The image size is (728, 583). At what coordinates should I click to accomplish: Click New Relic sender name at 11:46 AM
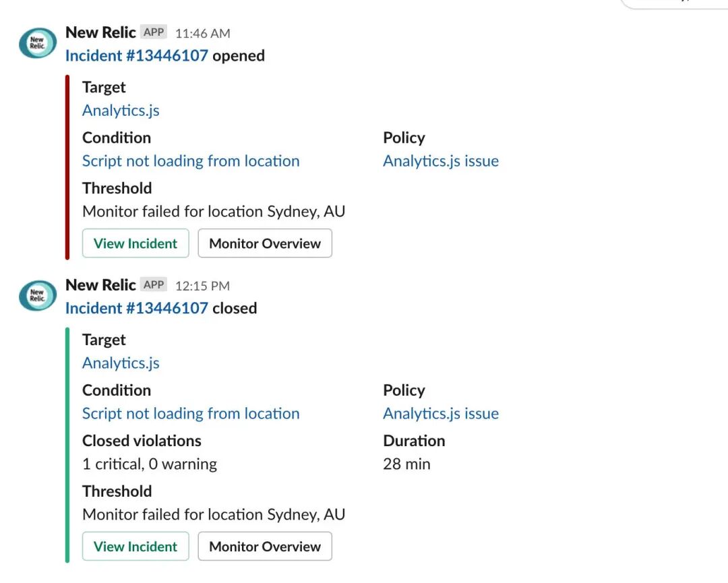point(100,32)
